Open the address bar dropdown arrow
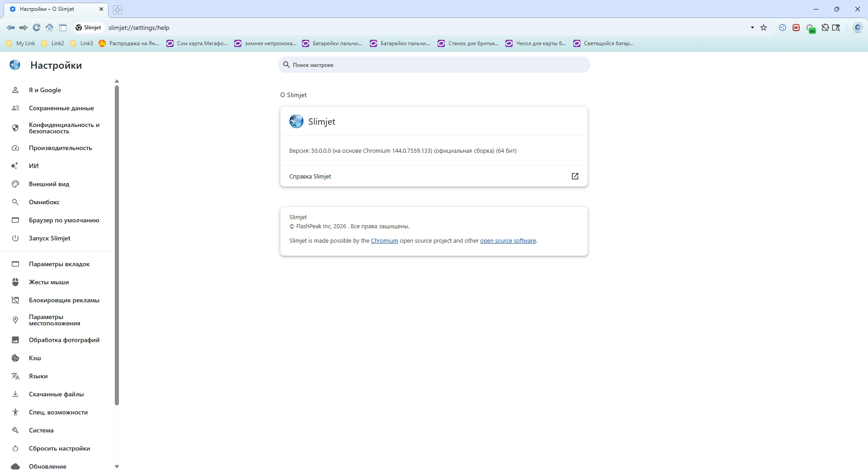This screenshot has width=868, height=470. [752, 28]
